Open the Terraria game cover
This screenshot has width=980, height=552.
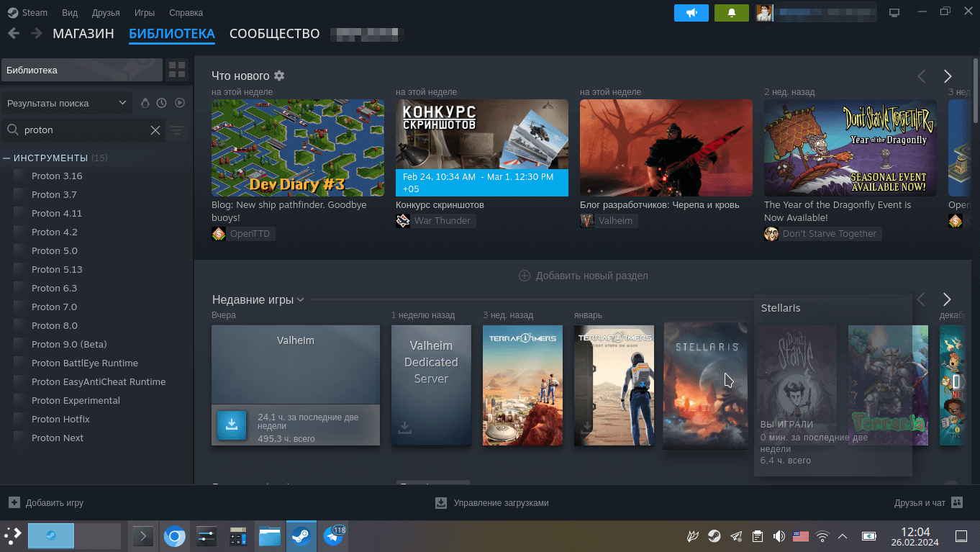click(888, 385)
